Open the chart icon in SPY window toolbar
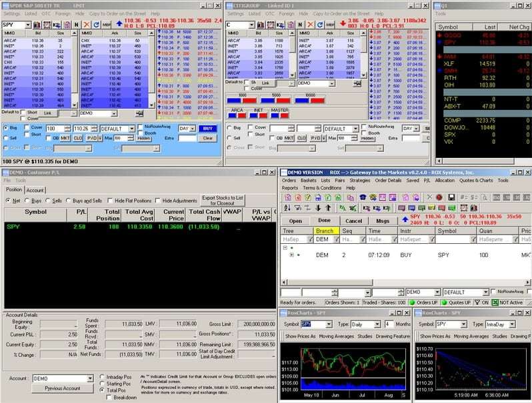 click(x=37, y=25)
